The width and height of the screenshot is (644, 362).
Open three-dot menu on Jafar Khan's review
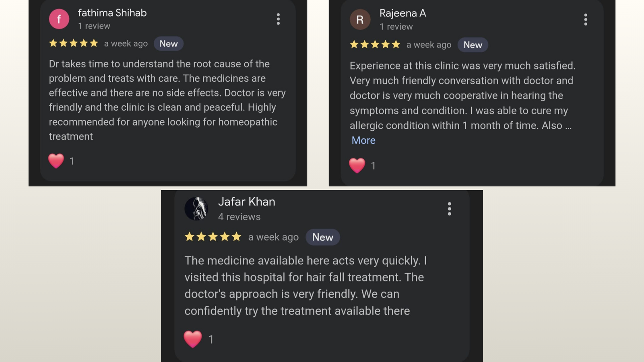pos(450,209)
